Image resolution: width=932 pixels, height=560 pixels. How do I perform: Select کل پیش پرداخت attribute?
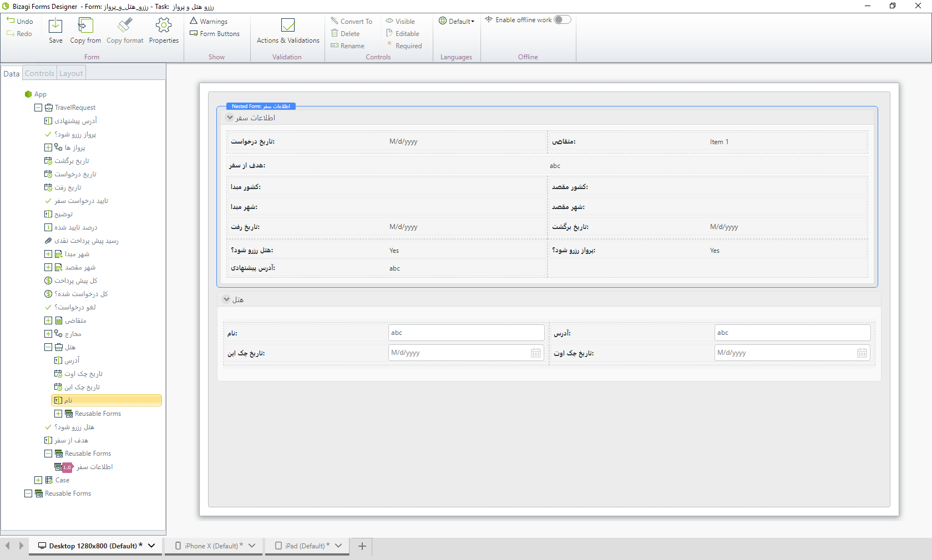(x=70, y=281)
